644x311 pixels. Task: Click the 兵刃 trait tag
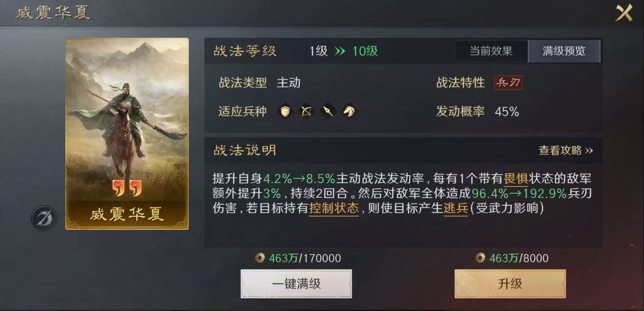coord(508,83)
